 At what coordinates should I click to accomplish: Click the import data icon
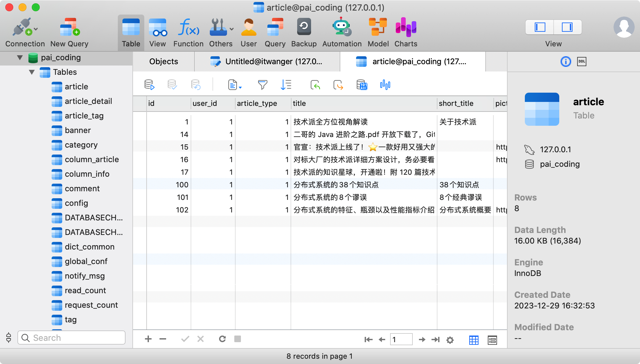tap(315, 85)
